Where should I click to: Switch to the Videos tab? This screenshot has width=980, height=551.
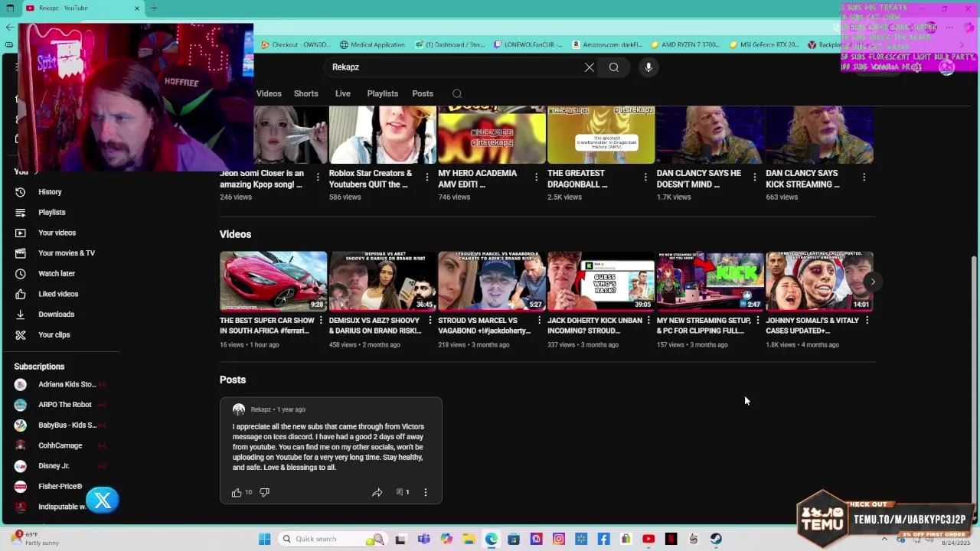[269, 93]
